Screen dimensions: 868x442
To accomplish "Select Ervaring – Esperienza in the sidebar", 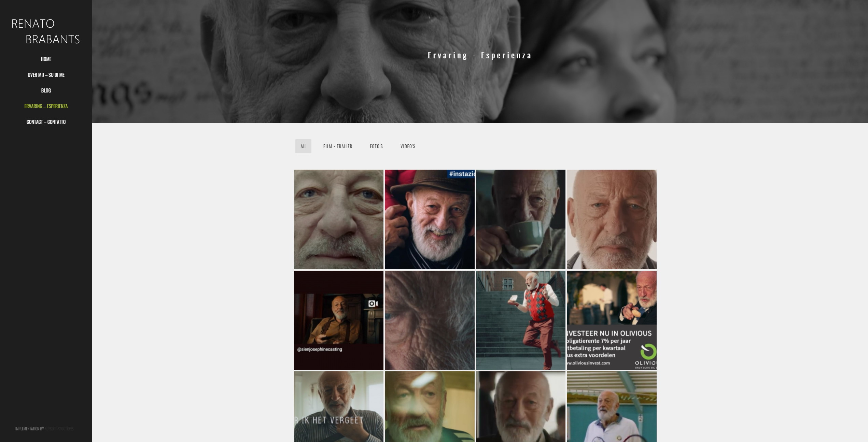I will pyautogui.click(x=46, y=106).
